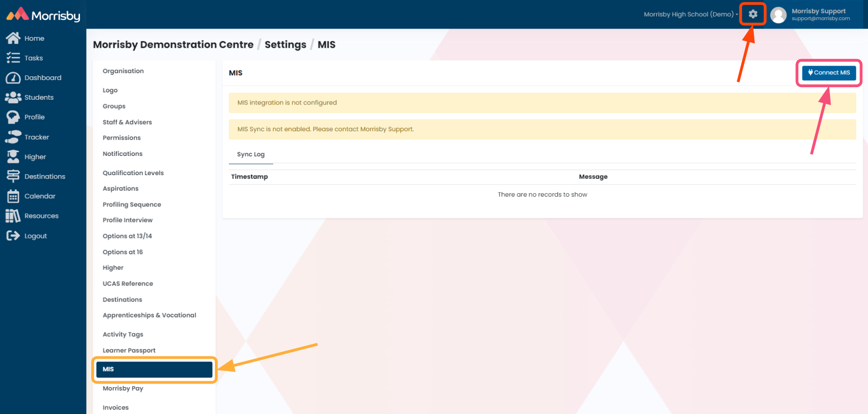Open the Tasks checklist icon
This screenshot has height=414, width=868.
coord(13,58)
